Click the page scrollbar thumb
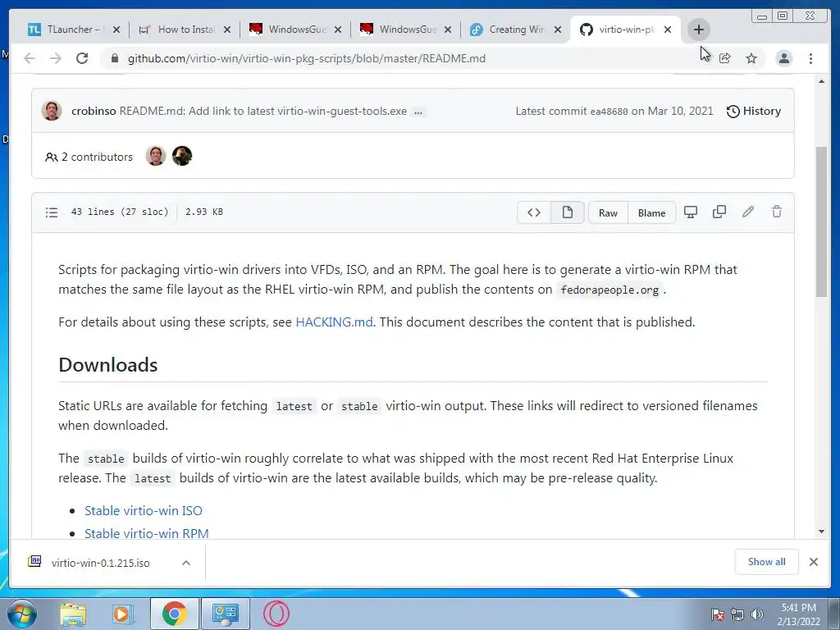 pos(821,221)
